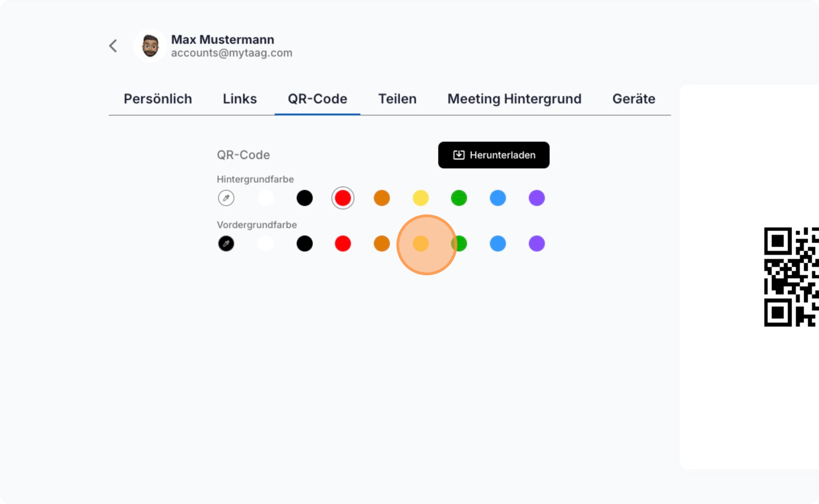
Task: Choose the red Hintergrundfarbe swatch
Action: coord(343,198)
